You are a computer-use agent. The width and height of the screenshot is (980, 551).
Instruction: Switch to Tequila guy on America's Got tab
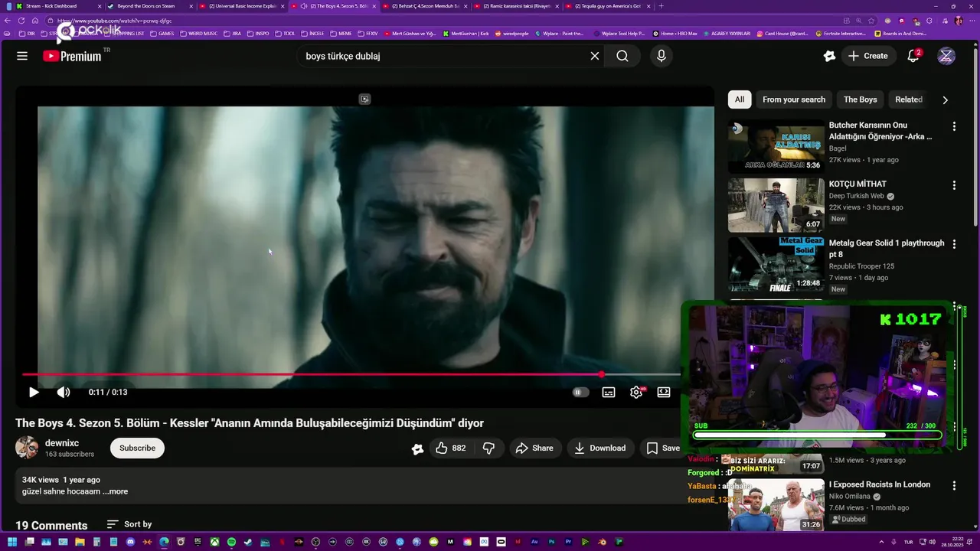(609, 6)
